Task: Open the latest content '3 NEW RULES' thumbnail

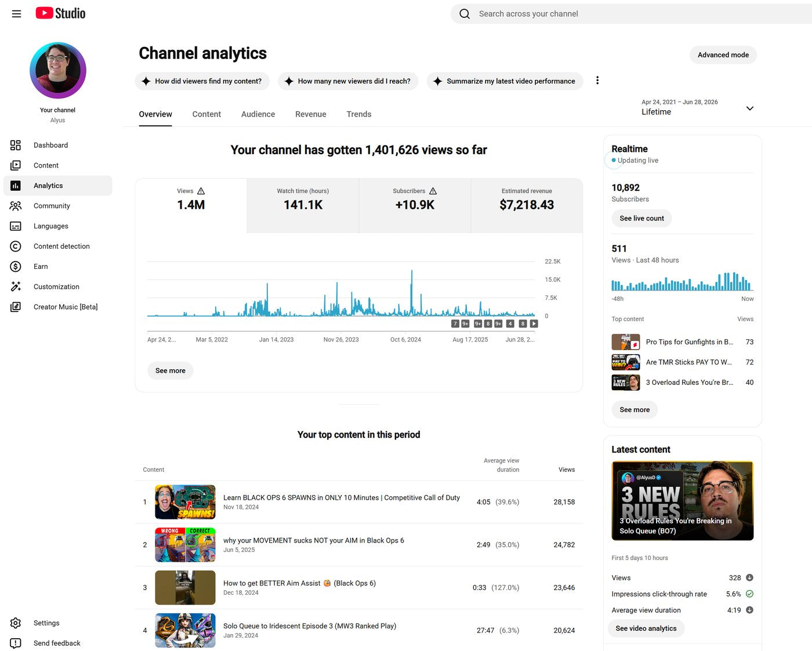Action: [x=683, y=501]
